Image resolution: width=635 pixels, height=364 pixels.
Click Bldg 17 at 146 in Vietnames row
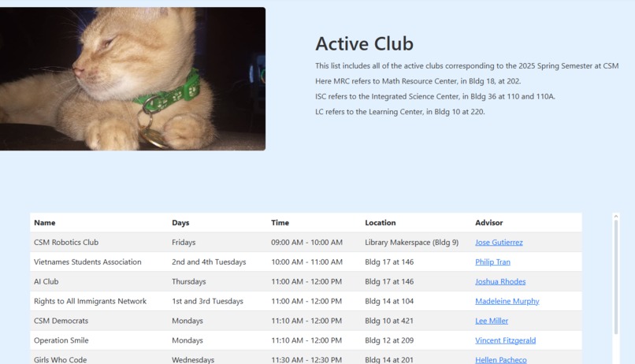tap(389, 262)
